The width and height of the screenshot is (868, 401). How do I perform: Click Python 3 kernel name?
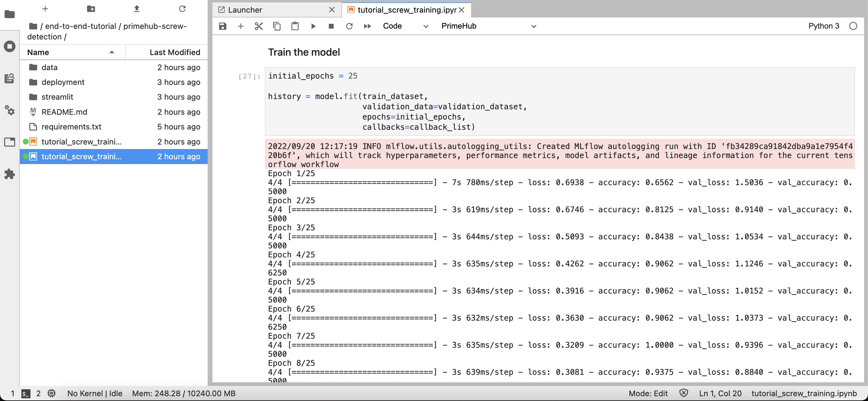(x=823, y=26)
